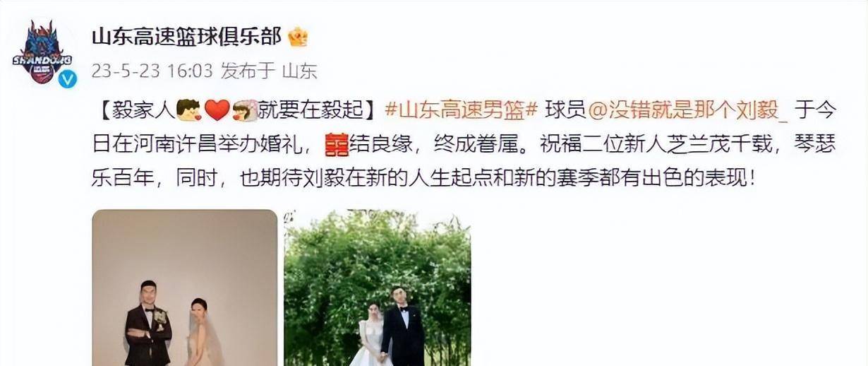This screenshot has height=366, width=868.
Task: Open the indoor wedding photo thumbnail
Action: click(x=185, y=288)
